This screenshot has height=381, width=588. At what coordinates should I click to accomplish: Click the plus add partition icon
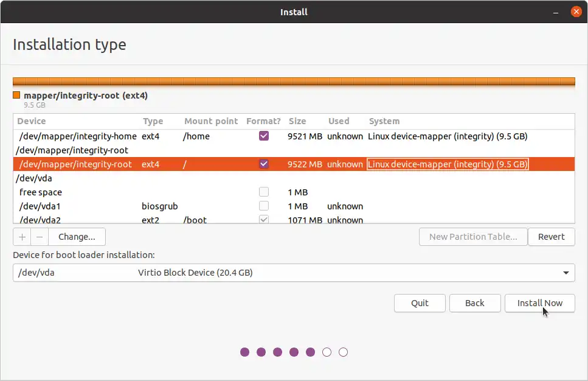pyautogui.click(x=22, y=237)
